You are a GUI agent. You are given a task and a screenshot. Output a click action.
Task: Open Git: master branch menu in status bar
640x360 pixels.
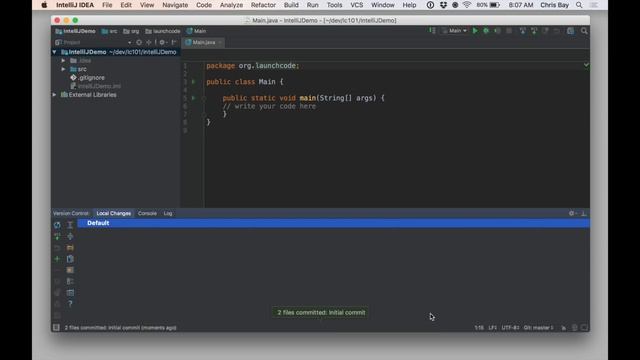pyautogui.click(x=538, y=328)
